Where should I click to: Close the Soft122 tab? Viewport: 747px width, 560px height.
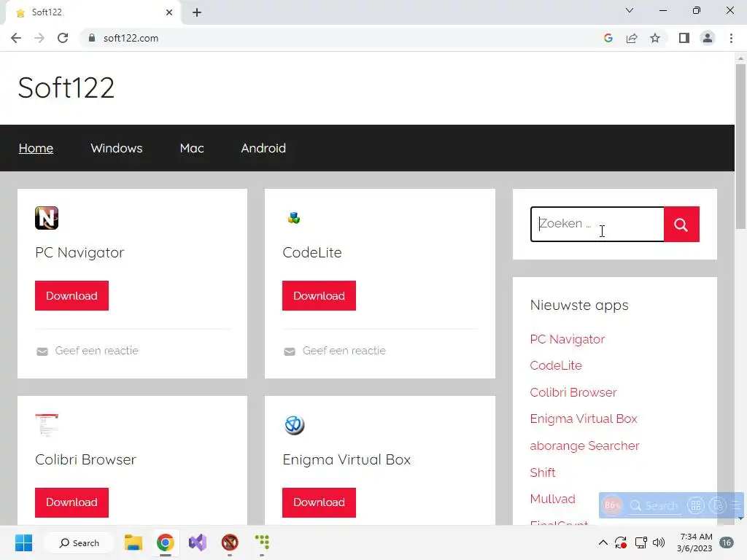[x=169, y=12]
